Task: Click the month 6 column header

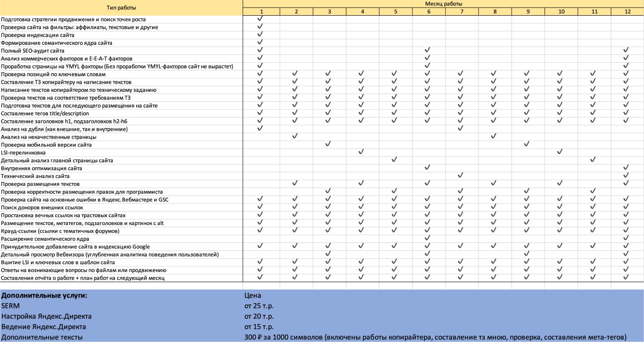Action: coord(429,12)
